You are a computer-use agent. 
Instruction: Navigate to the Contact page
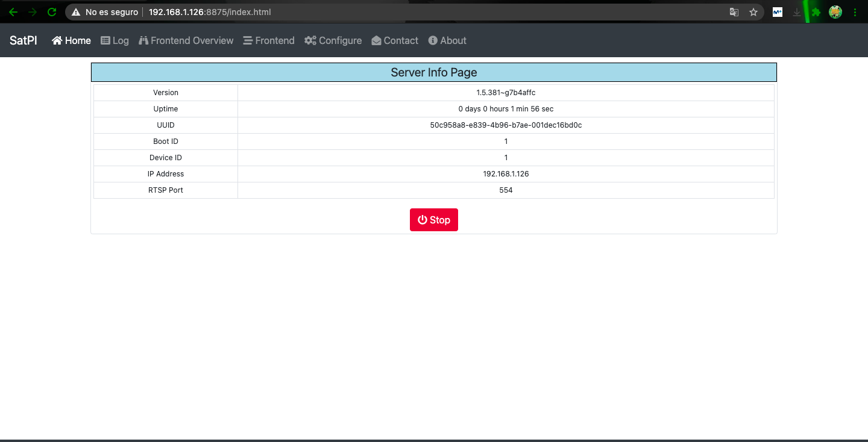pyautogui.click(x=395, y=40)
